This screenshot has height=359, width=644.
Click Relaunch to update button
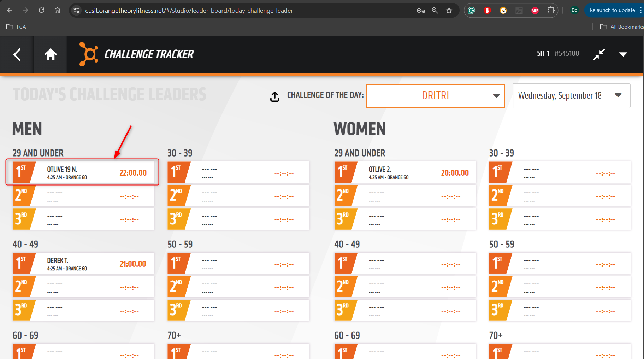click(612, 10)
